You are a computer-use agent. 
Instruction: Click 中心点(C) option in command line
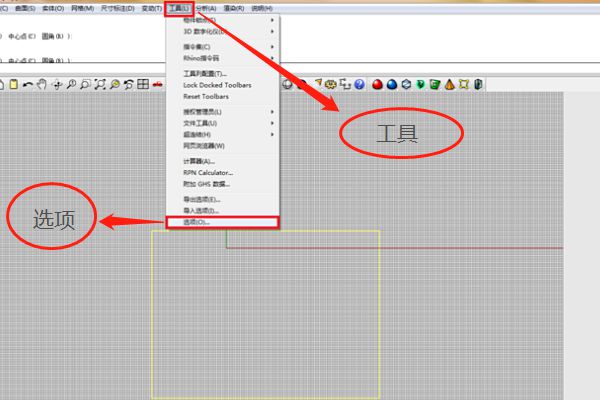tap(22, 36)
